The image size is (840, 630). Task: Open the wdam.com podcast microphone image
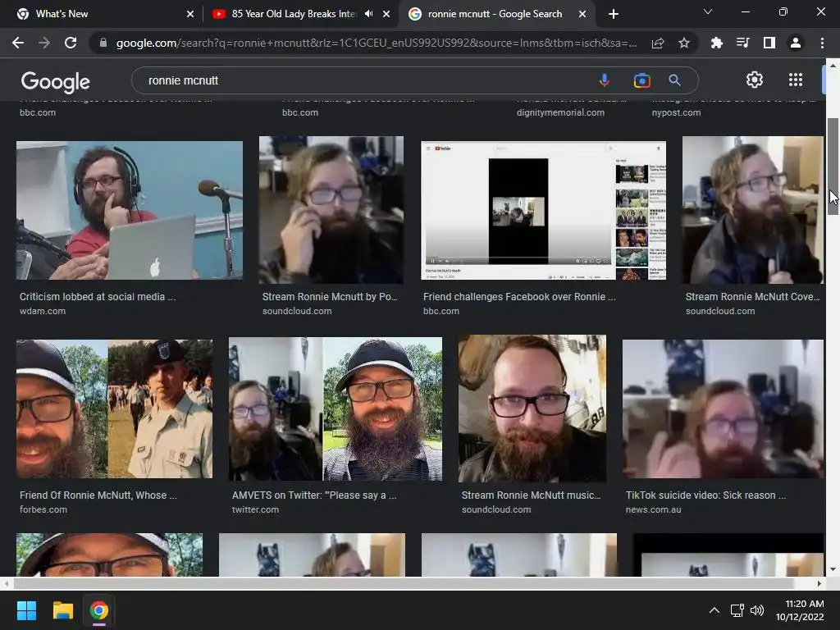click(129, 210)
